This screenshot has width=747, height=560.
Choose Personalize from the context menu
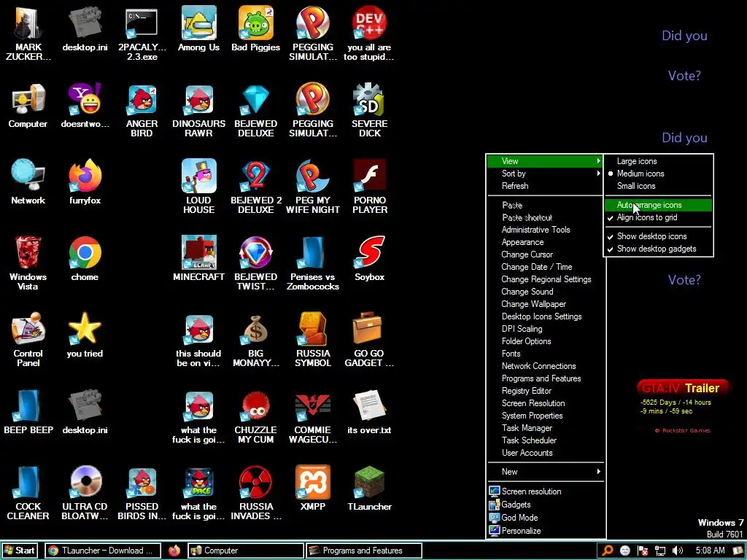pyautogui.click(x=546, y=531)
